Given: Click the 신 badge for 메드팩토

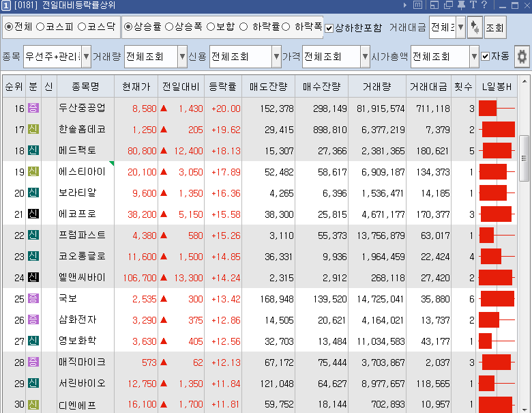Looking at the screenshot, I should click(33, 150).
